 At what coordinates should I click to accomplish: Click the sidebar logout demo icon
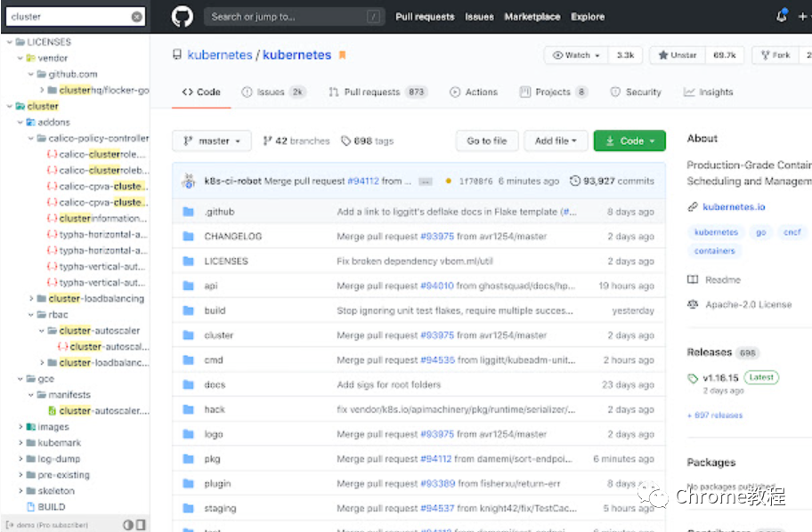[x=9, y=525]
